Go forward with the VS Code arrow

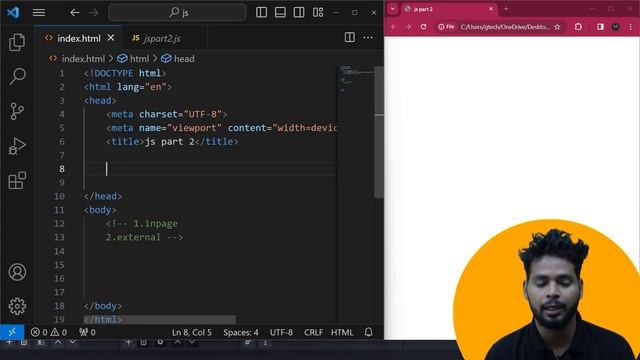point(93,13)
